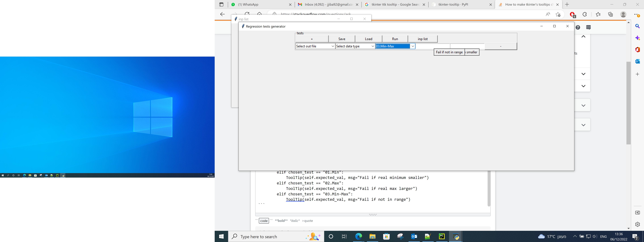Open Edge sidebar Office icon
Image resolution: width=644 pixels, height=242 pixels.
638,50
